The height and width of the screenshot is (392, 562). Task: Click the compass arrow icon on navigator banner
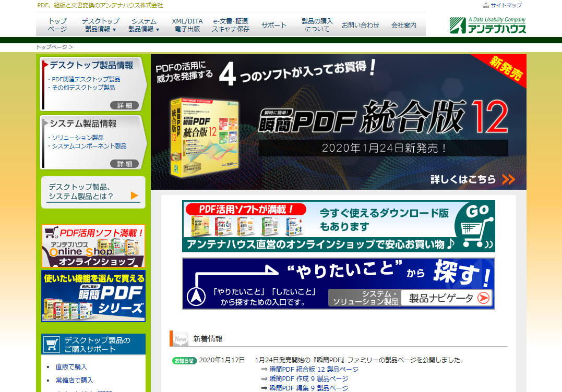pos(196,297)
